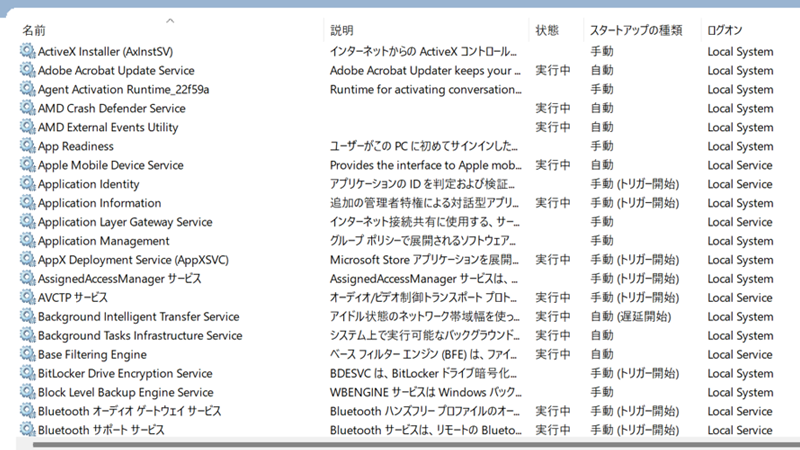
Task: Click description 'Provides the interface to Apple mob...'
Action: pyautogui.click(x=426, y=165)
